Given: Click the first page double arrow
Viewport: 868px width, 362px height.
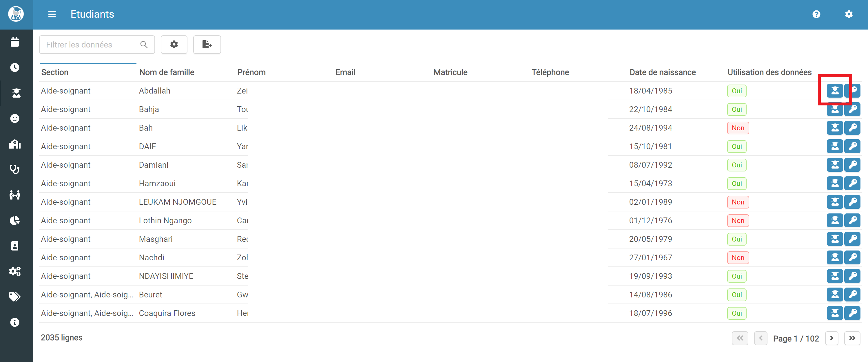Looking at the screenshot, I should [x=740, y=338].
